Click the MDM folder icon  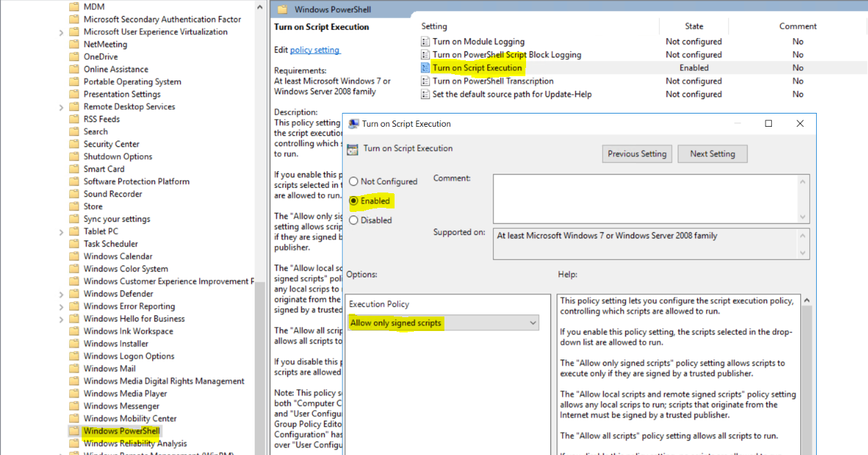75,7
